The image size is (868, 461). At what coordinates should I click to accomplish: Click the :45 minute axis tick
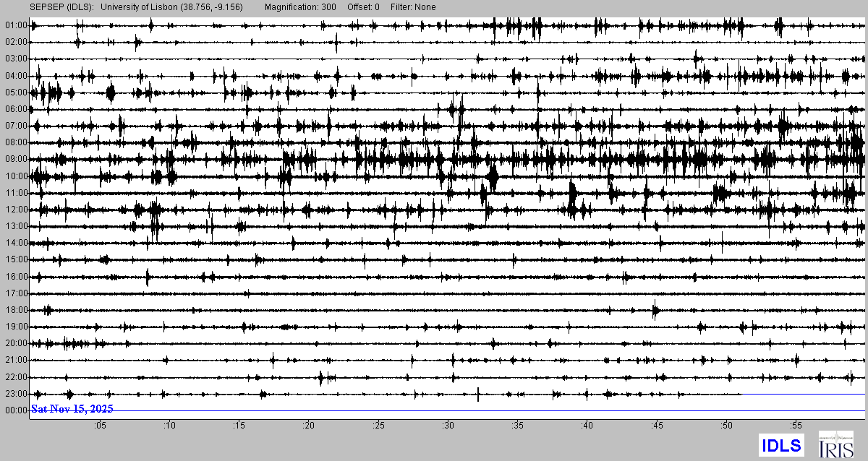coord(658,426)
